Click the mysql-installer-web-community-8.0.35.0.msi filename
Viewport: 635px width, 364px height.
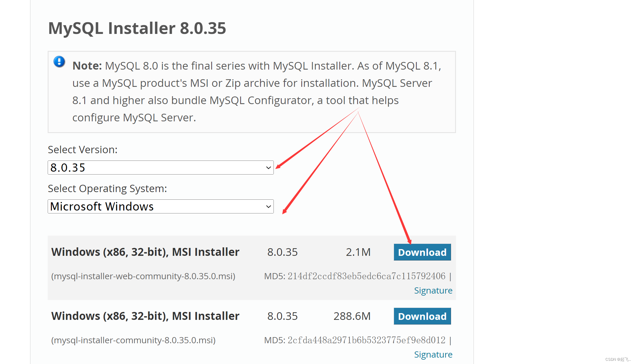point(143,276)
